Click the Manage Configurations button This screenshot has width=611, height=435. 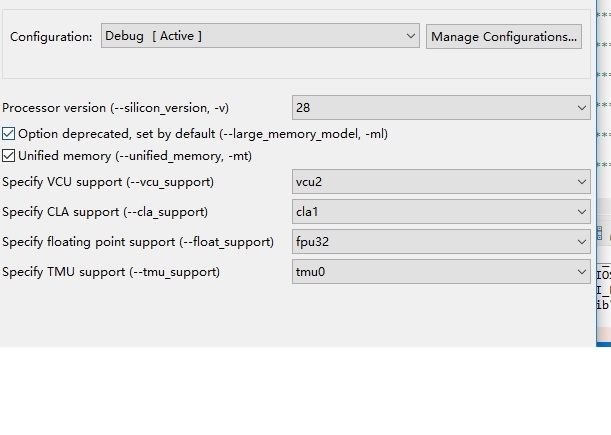coord(503,37)
